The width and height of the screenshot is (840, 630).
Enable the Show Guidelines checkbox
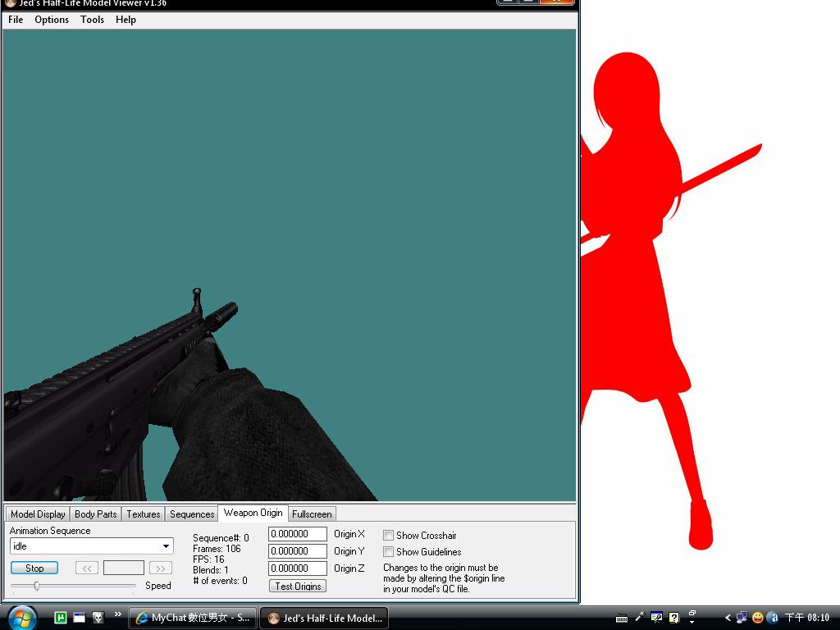(388, 552)
